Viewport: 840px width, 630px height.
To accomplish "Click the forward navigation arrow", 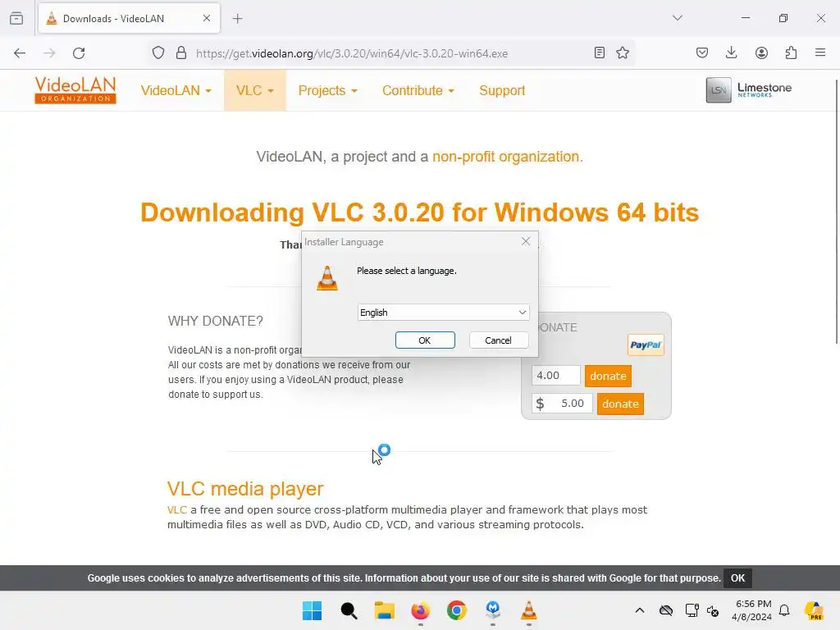I will coord(49,53).
